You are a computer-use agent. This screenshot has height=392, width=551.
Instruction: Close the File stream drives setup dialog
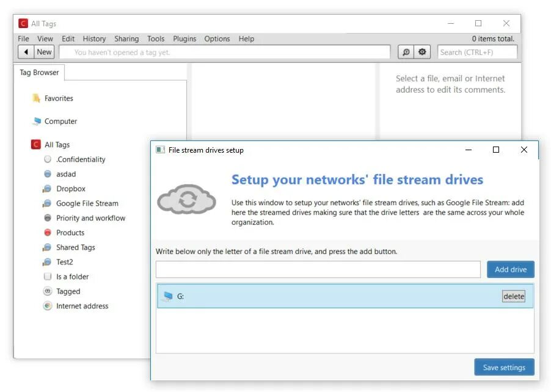point(524,150)
